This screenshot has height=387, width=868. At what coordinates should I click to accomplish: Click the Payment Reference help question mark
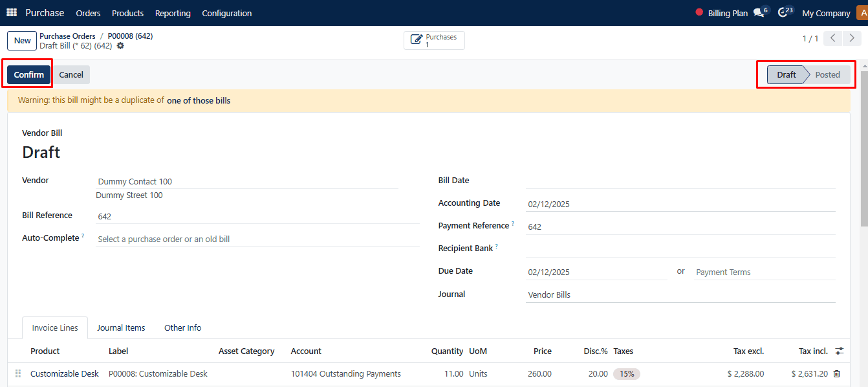tap(514, 224)
